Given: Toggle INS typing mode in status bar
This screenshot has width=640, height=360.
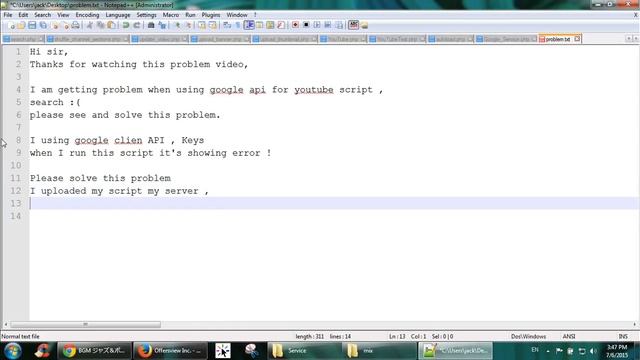Looking at the screenshot, I should point(623,337).
